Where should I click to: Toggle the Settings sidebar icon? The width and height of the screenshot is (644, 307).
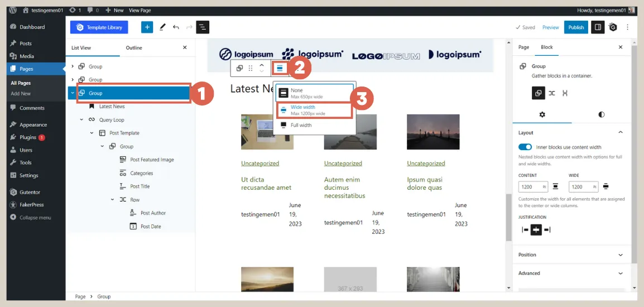(598, 27)
